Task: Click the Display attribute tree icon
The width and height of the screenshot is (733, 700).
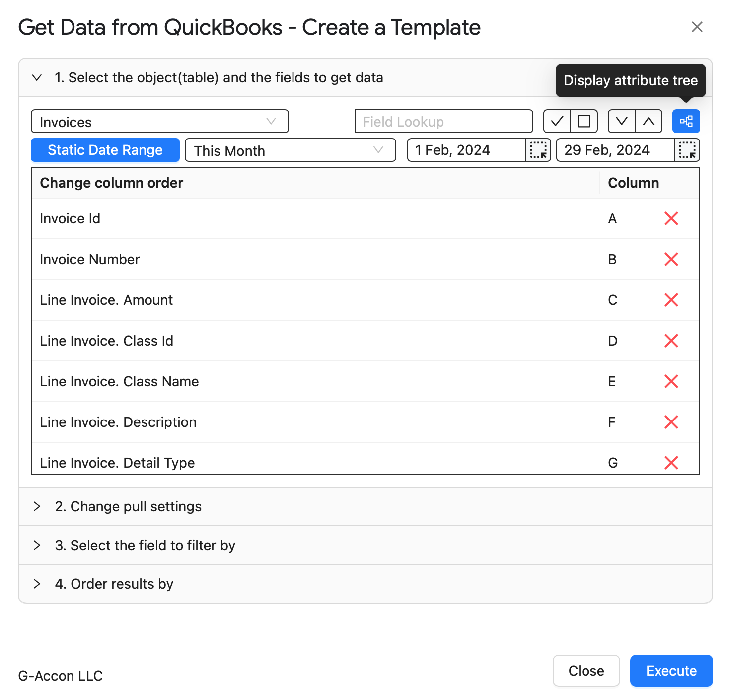Action: pos(686,121)
